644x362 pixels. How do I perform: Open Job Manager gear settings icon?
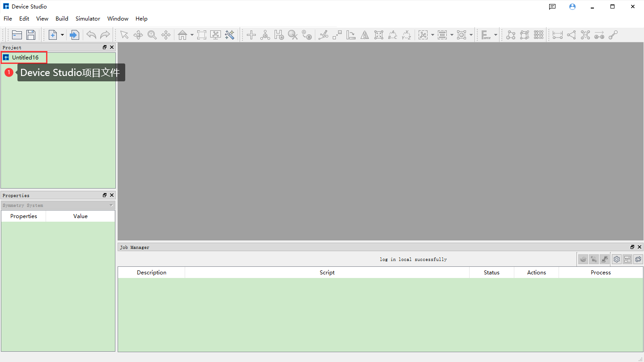point(617,259)
